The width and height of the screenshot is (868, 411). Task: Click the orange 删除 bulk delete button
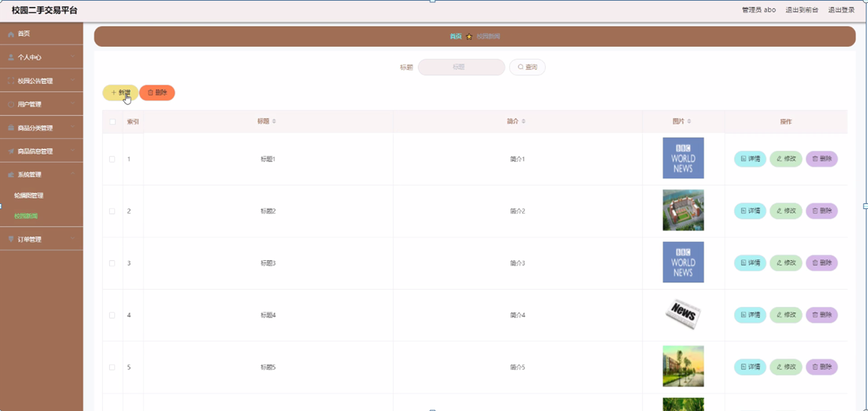tap(157, 93)
